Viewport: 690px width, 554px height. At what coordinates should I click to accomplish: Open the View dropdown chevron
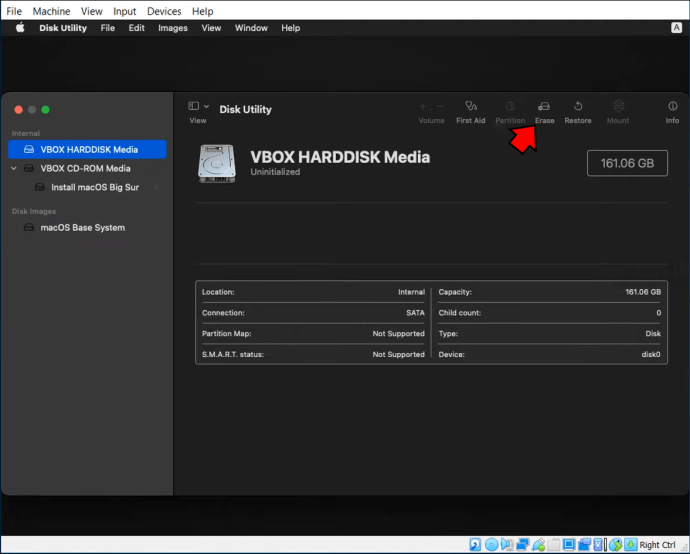click(206, 106)
